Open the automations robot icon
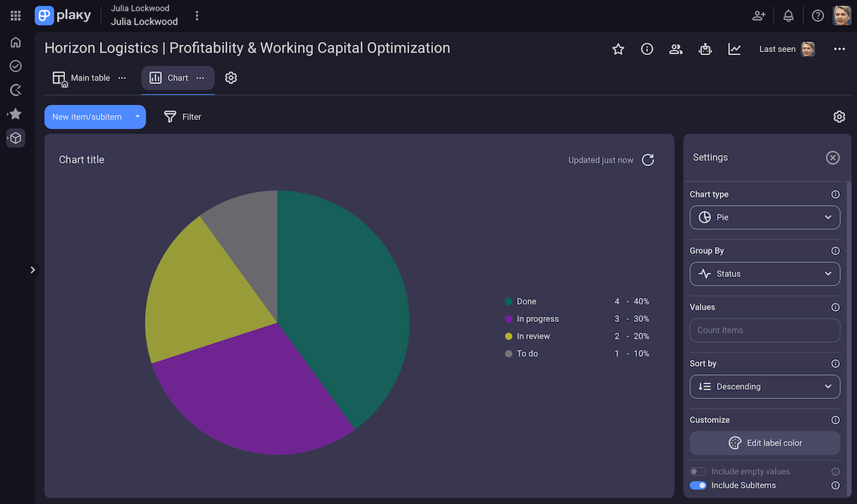Image resolution: width=857 pixels, height=504 pixels. (706, 49)
